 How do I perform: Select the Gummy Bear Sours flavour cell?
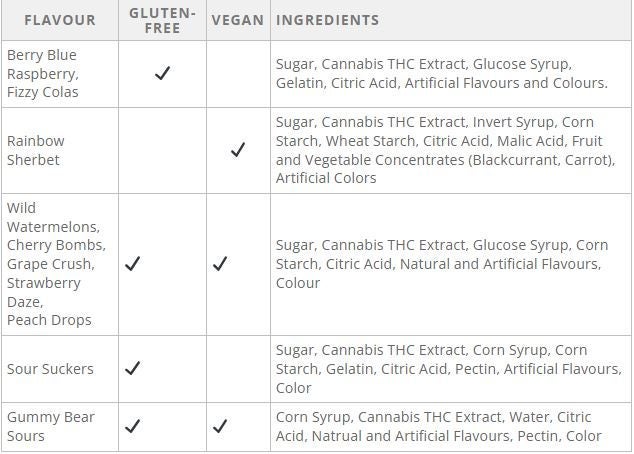click(50, 426)
